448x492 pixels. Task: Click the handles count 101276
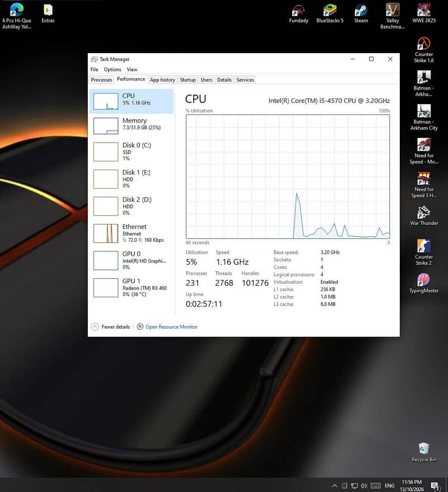coord(255,283)
